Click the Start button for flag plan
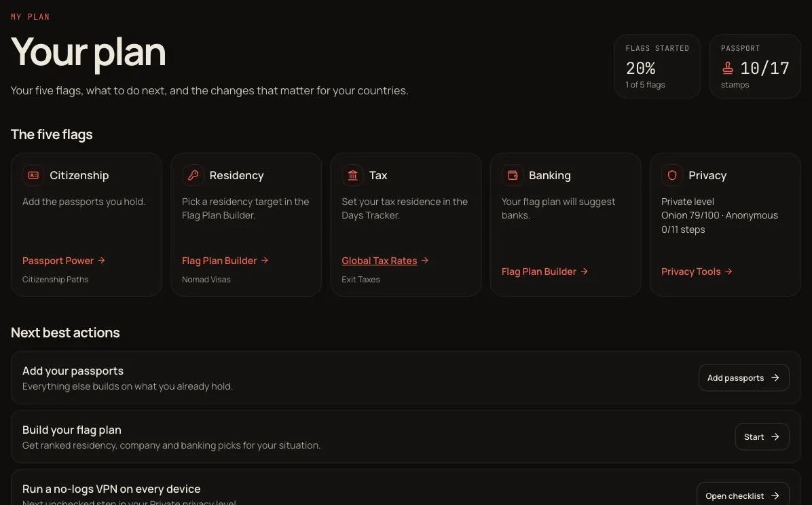Screen dimensions: 812x505 (x=762, y=436)
